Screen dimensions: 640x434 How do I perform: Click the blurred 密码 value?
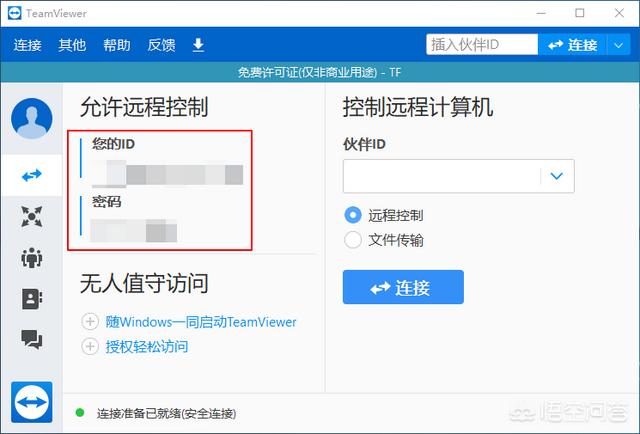[x=134, y=231]
